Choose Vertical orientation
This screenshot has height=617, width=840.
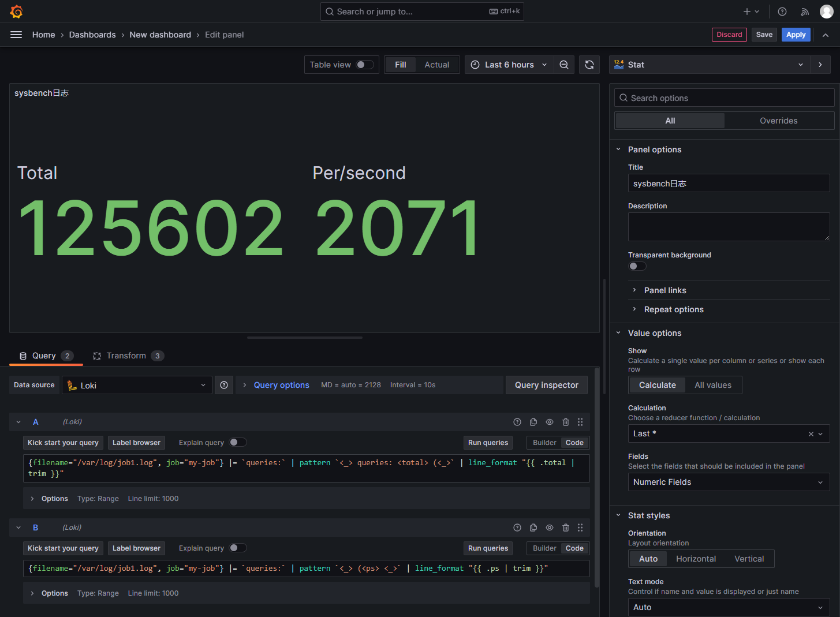(749, 559)
